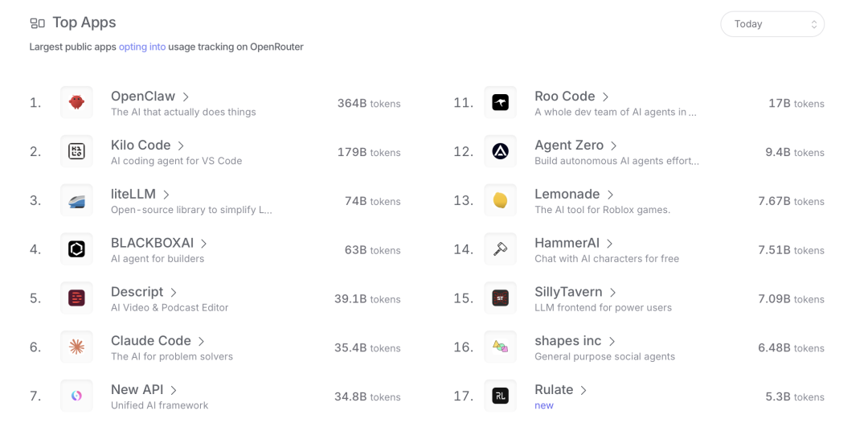Click the Roo Code app icon

tap(500, 103)
